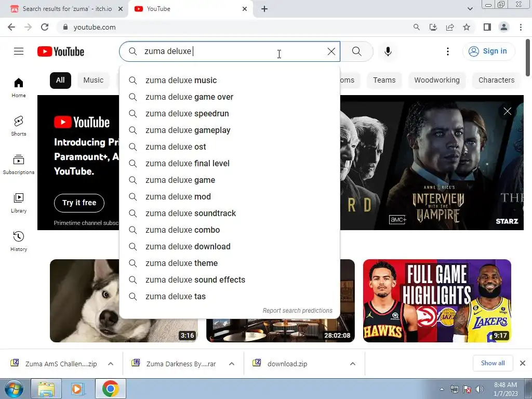The height and width of the screenshot is (399, 532).
Task: Expand options for Zuma Darkness By rar download
Action: pyautogui.click(x=232, y=364)
